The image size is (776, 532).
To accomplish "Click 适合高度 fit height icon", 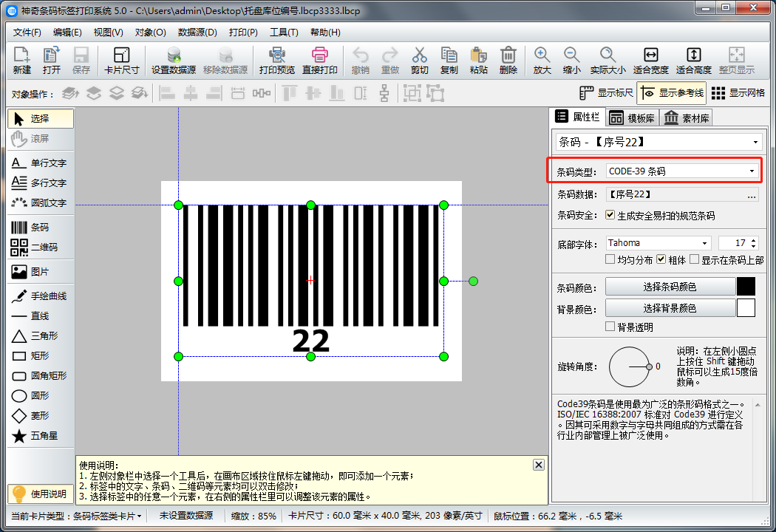I will click(694, 61).
